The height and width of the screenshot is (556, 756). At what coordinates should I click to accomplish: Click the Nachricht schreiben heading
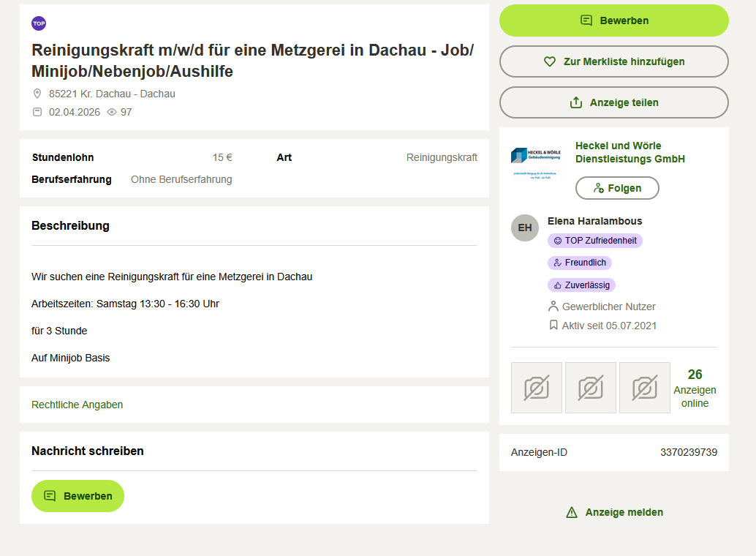click(x=88, y=451)
